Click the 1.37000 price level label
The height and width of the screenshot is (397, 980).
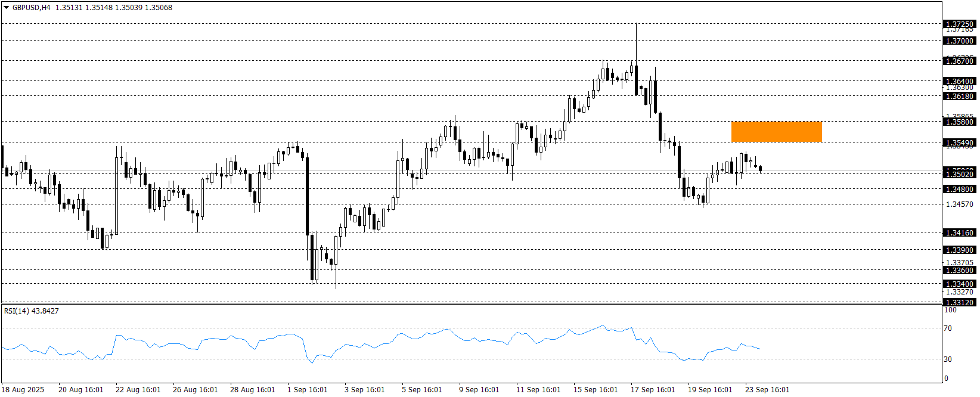pos(959,41)
